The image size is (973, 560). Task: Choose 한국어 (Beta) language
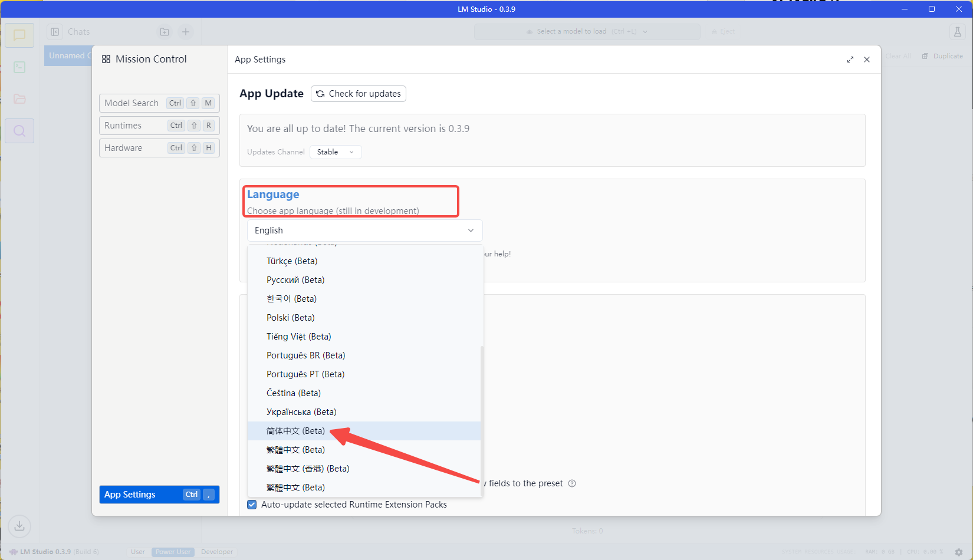coord(364,299)
